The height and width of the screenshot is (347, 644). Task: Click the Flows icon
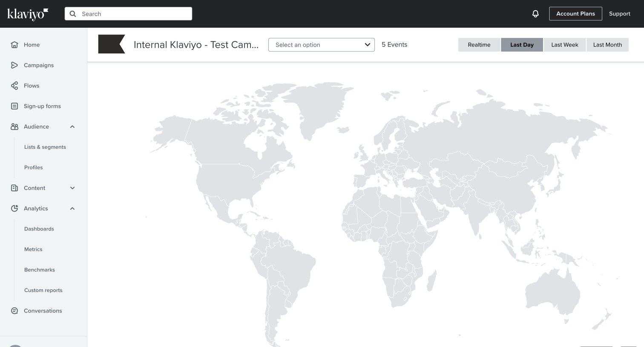click(x=14, y=86)
